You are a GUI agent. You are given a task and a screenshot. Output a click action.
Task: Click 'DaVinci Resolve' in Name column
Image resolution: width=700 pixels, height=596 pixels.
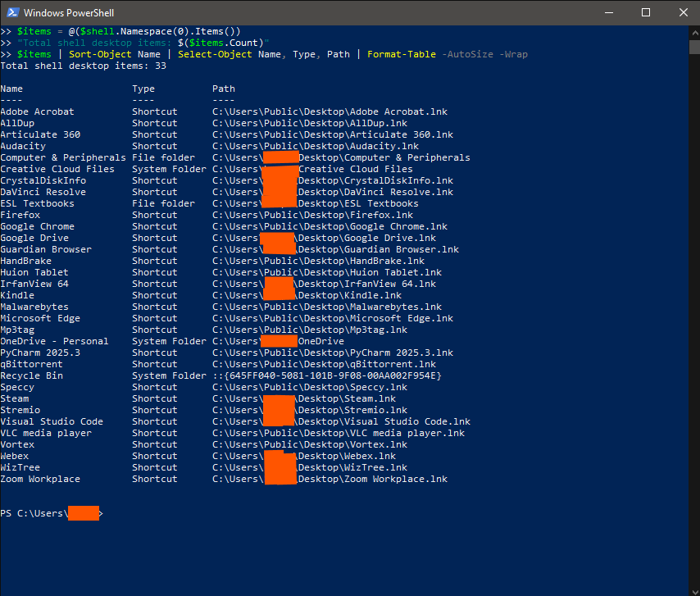[43, 192]
